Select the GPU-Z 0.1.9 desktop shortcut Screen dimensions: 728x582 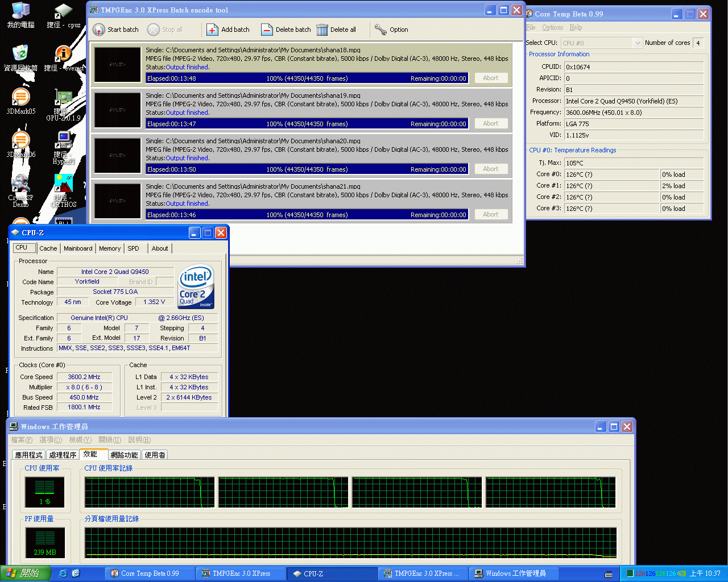point(63,106)
